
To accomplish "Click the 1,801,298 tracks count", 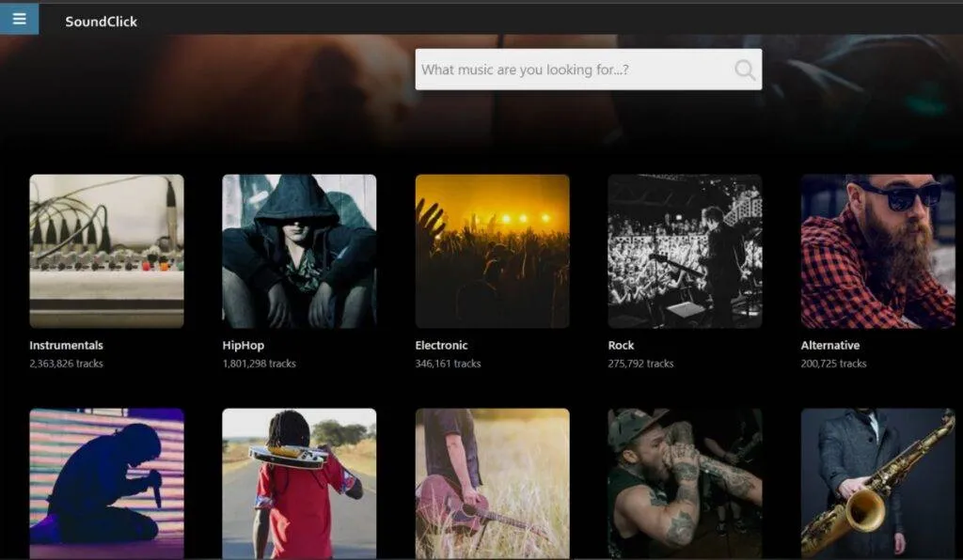I will click(x=260, y=364).
